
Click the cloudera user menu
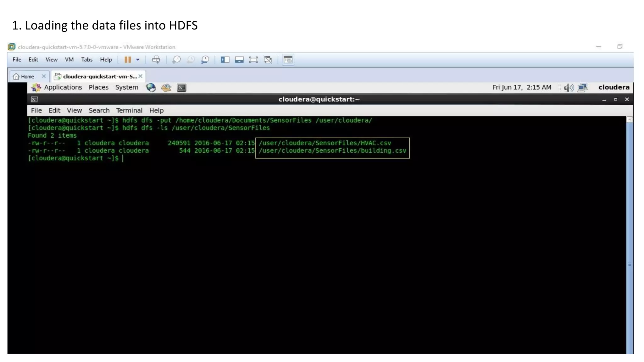[614, 87]
